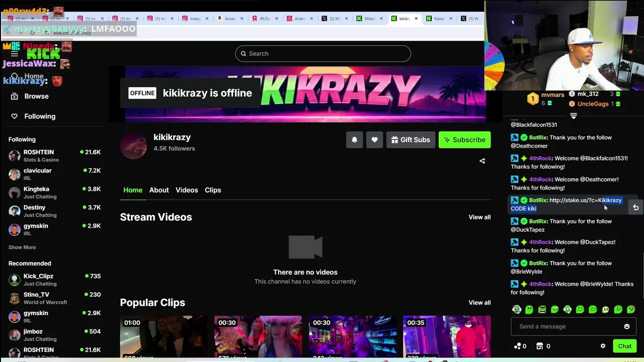Send the first headphone emote
Screen dimensions: 644x362
[x=517, y=310]
